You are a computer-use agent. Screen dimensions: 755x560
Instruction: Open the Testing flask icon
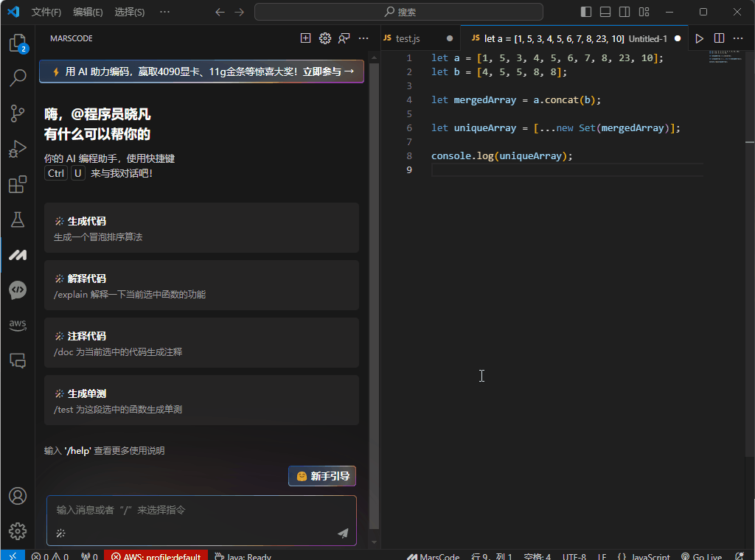(x=18, y=220)
